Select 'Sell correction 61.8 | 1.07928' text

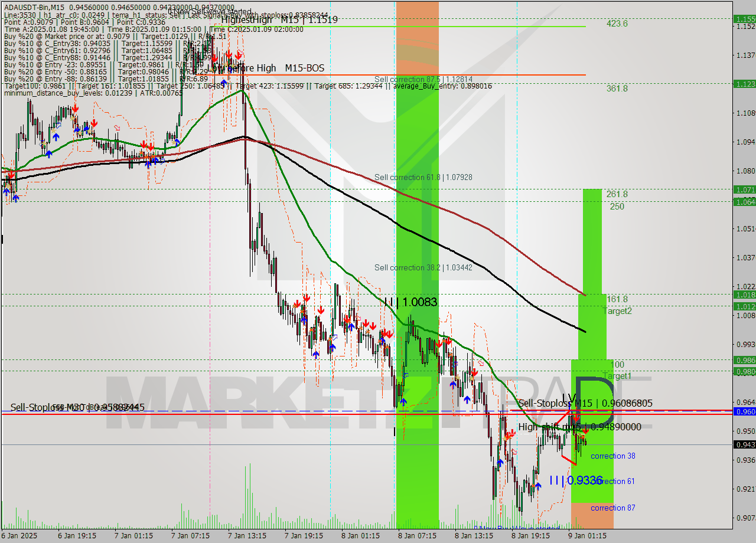[x=423, y=177]
